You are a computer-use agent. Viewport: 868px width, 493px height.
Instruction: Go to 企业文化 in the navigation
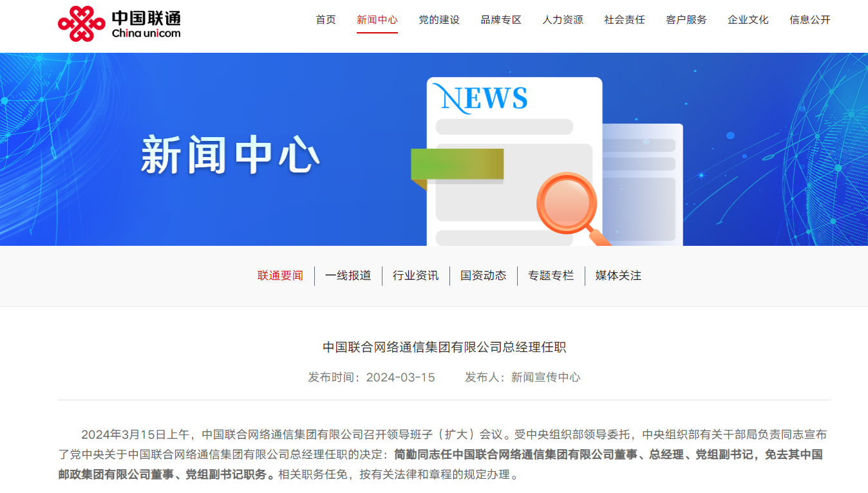pyautogui.click(x=748, y=20)
